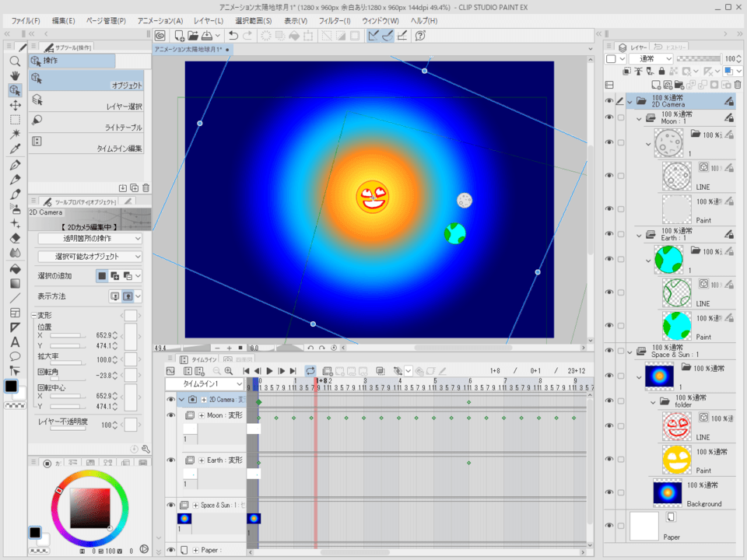Select the Hand tool in the toolbar
747x560 pixels.
(x=15, y=76)
